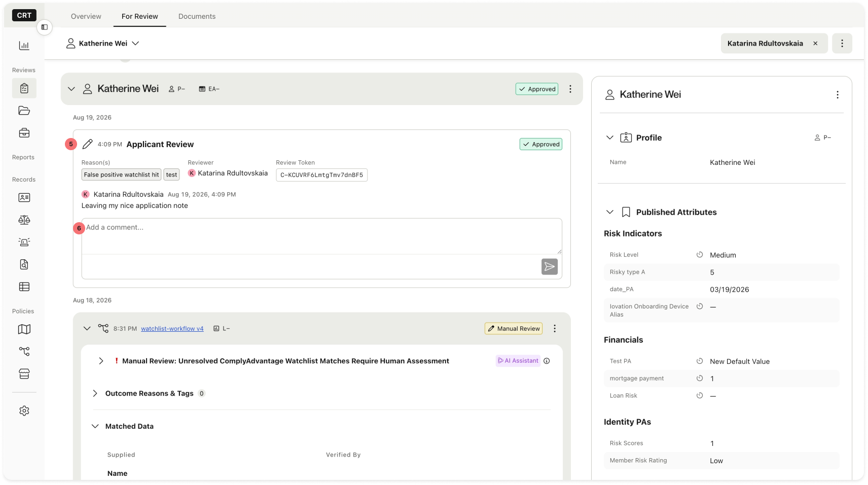Collapse the Katherine Wei review card

(x=71, y=89)
